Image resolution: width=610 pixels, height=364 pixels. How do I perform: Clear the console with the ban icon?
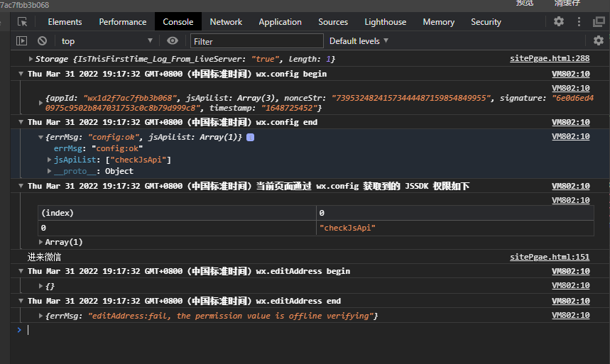pyautogui.click(x=43, y=41)
